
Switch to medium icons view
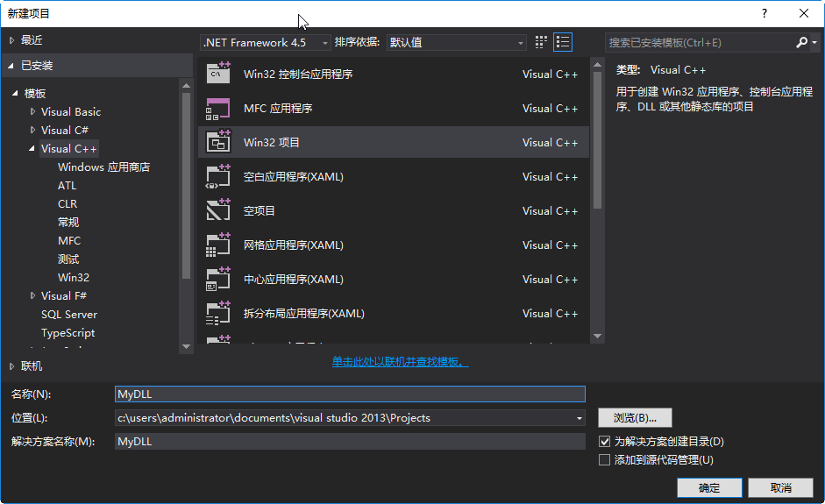click(x=541, y=42)
